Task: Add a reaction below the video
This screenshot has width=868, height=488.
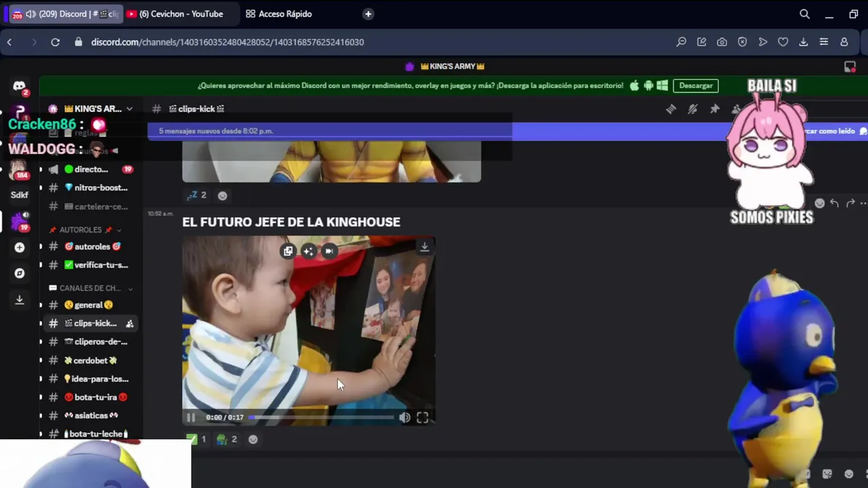Action: 253,439
